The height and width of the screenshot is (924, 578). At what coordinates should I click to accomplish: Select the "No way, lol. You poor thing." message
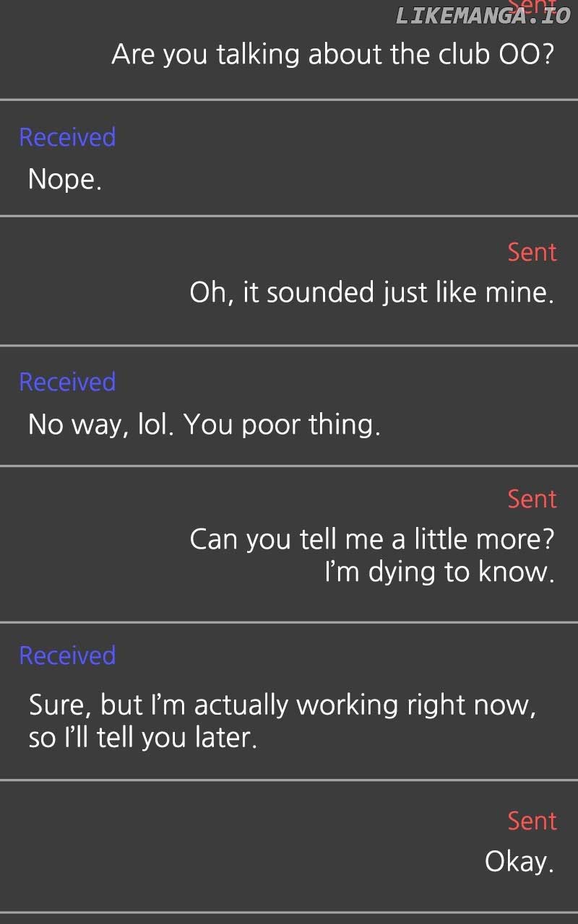tap(204, 424)
